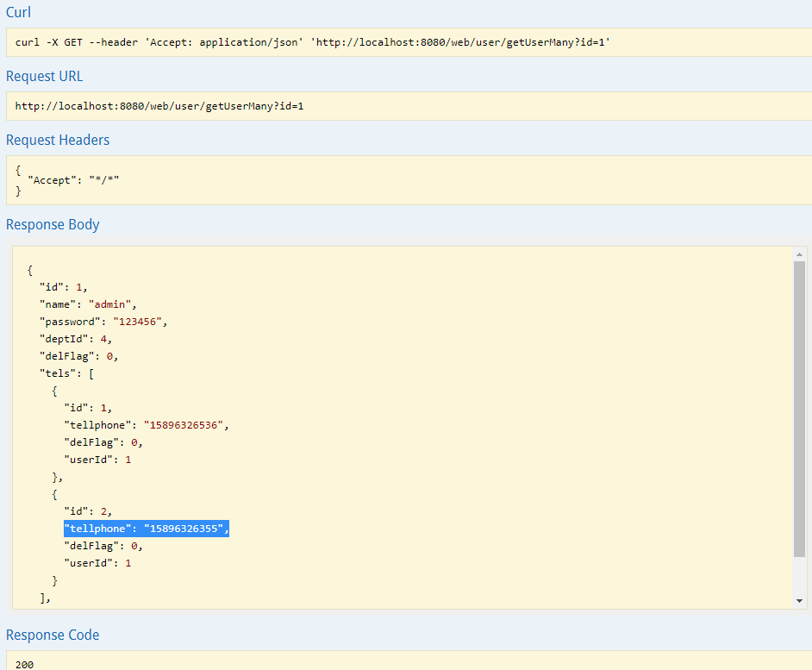Click the "name": "admin" line
812x670 pixels.
coord(88,304)
